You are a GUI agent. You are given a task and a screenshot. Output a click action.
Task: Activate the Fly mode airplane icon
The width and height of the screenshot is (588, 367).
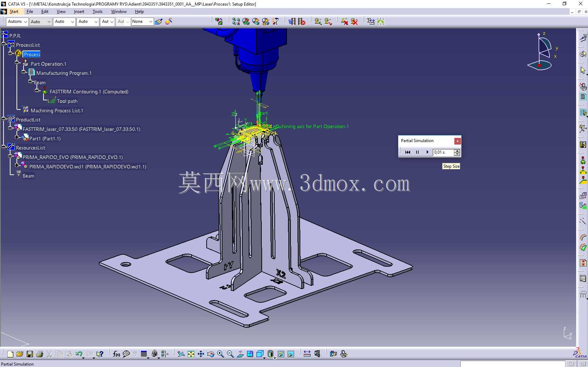pos(181,354)
